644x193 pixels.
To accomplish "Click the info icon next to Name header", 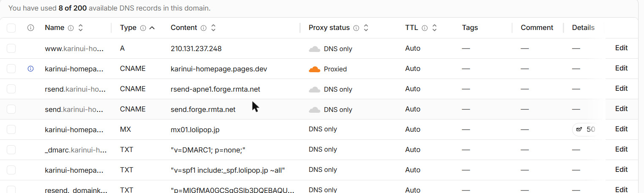I will [x=71, y=28].
